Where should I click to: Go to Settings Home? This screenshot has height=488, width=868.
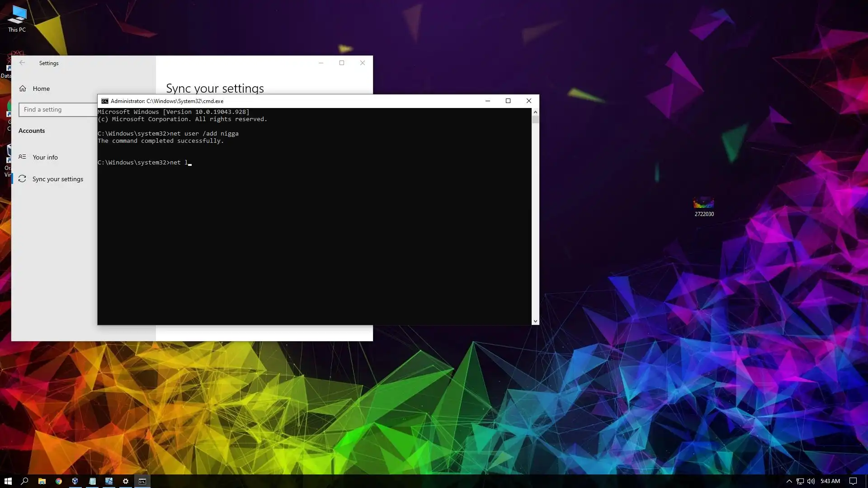pyautogui.click(x=41, y=89)
